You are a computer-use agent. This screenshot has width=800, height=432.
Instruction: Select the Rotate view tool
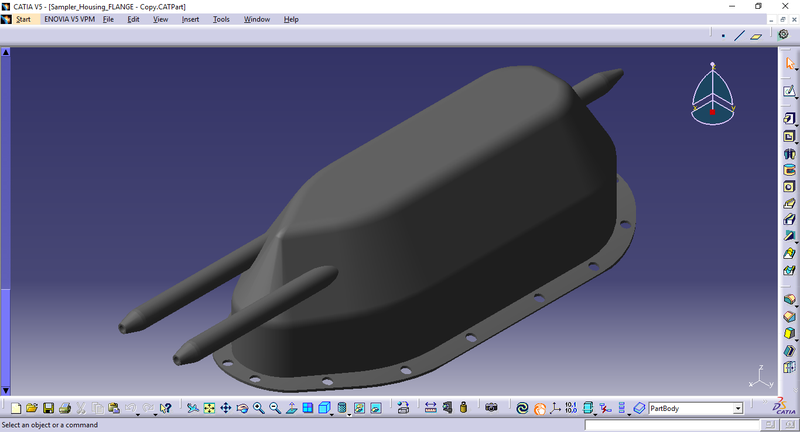242,408
